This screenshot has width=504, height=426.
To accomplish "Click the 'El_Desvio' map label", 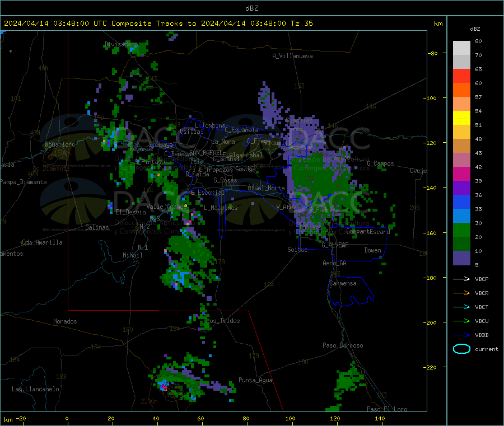I will 130,212.
